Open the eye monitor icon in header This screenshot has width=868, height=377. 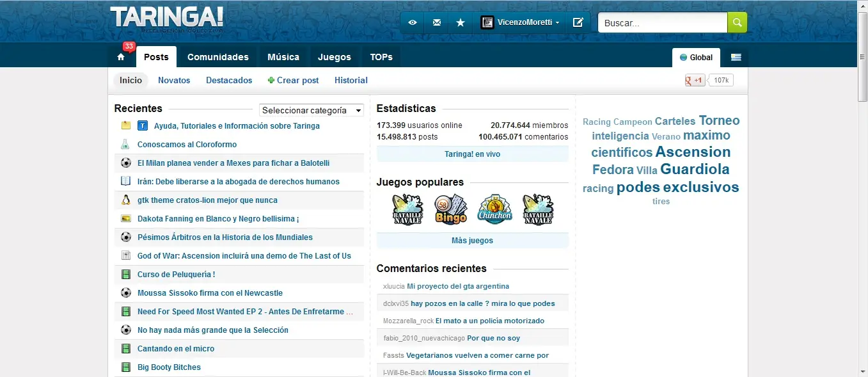click(413, 22)
